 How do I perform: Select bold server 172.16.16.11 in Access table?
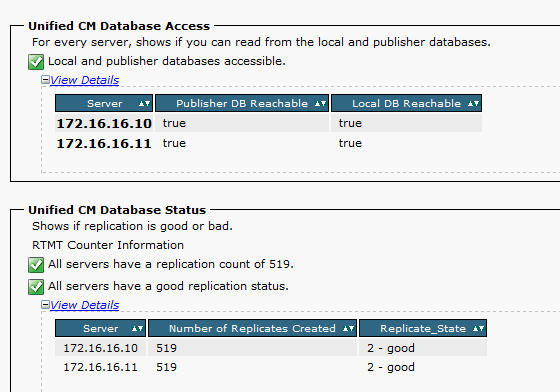[104, 144]
